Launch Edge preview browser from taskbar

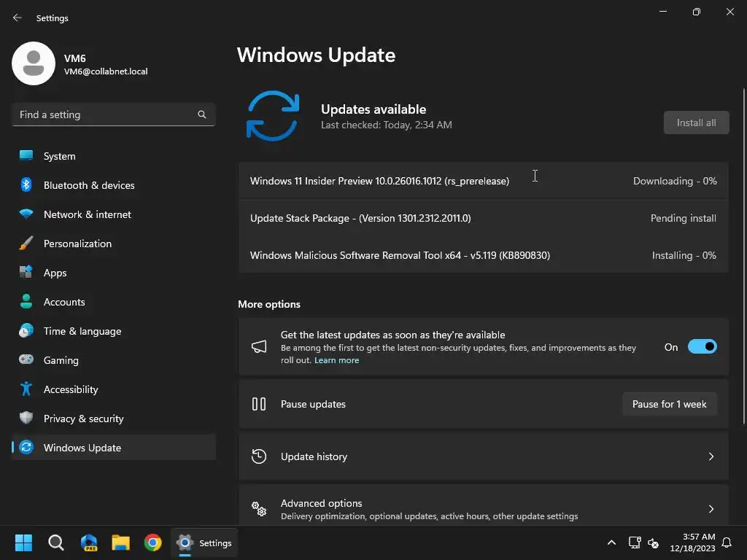88,542
